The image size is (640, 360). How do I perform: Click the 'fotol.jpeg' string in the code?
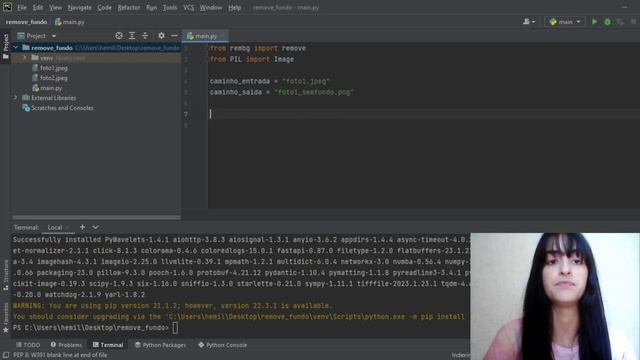coord(306,81)
